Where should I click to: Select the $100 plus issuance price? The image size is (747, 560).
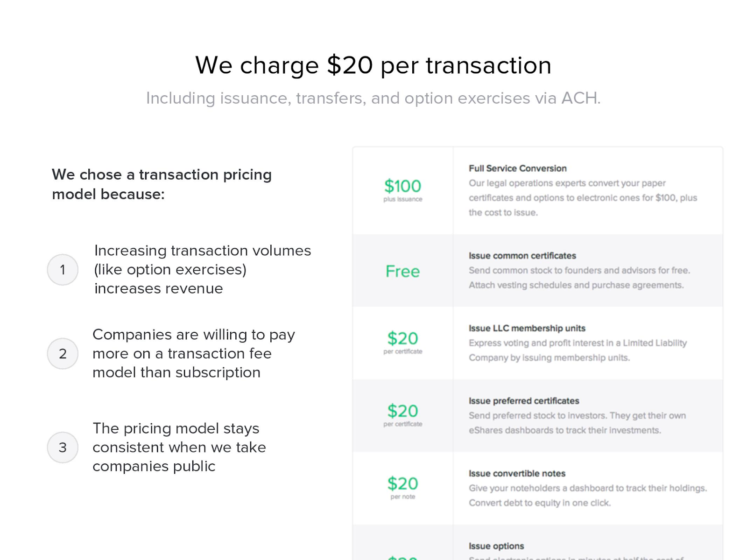(402, 190)
